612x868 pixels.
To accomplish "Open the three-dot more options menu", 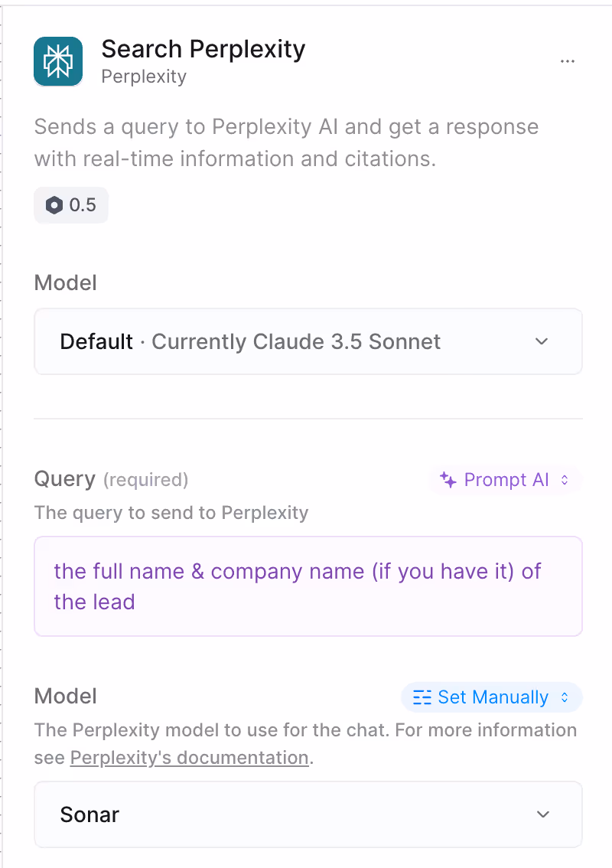I will (567, 61).
